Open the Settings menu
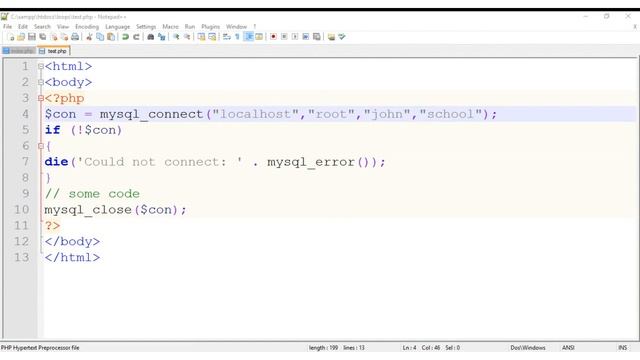Image resolution: width=640 pixels, height=360 pixels. click(146, 27)
